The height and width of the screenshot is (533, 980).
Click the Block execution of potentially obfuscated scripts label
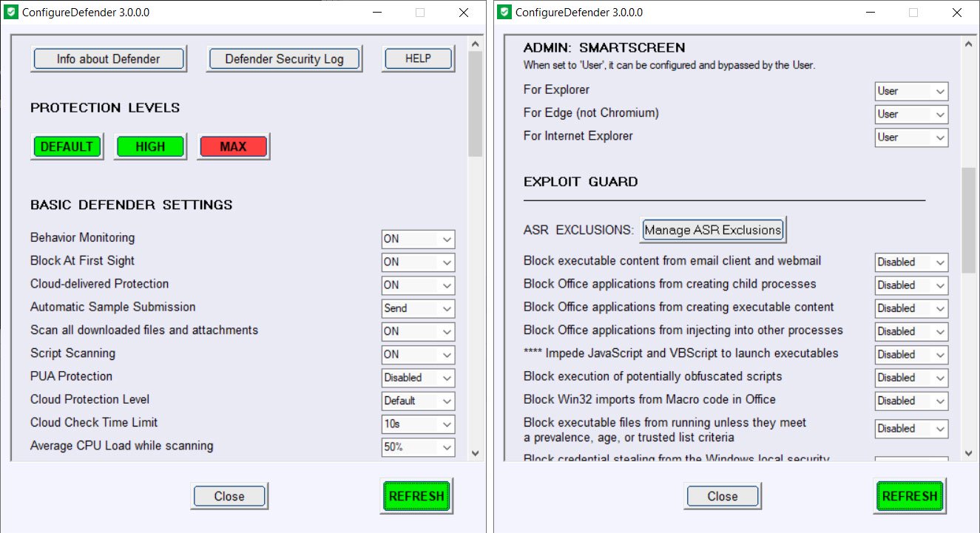pyautogui.click(x=653, y=376)
